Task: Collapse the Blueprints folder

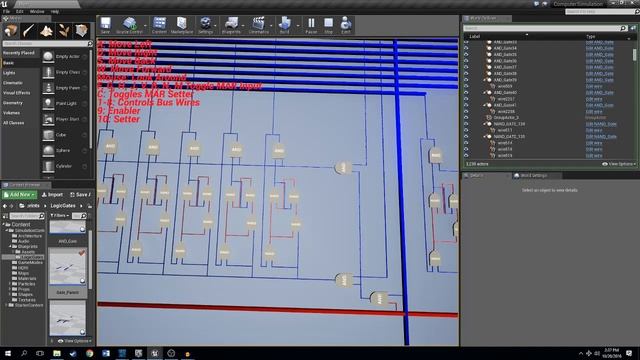Action: [11, 247]
